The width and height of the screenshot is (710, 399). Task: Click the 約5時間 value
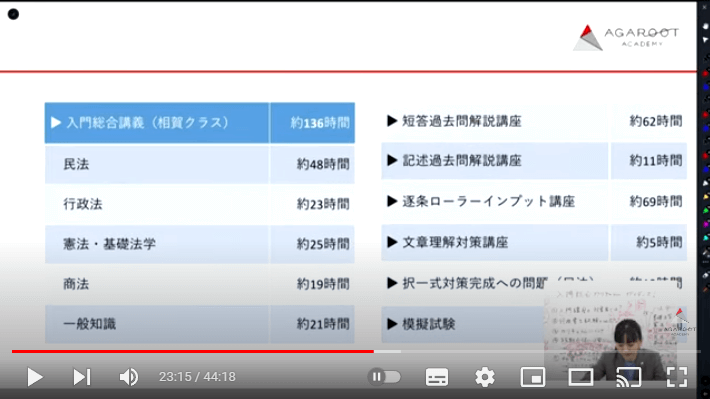[659, 242]
